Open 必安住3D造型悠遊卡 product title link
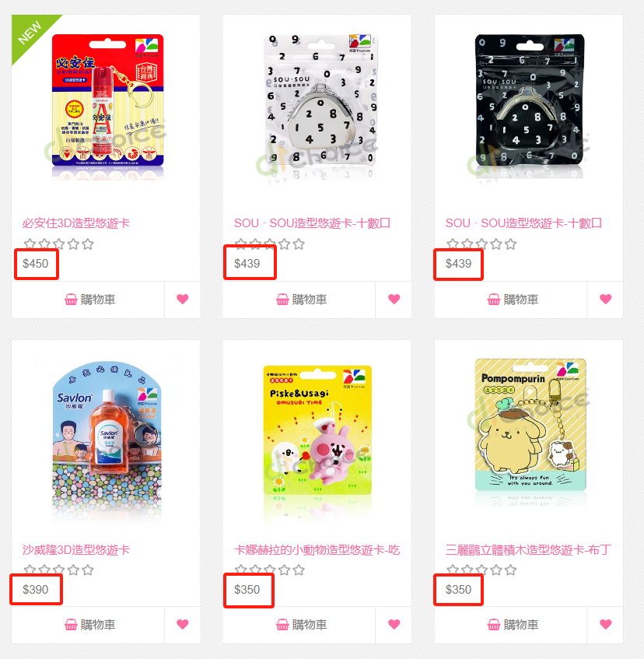 76,223
